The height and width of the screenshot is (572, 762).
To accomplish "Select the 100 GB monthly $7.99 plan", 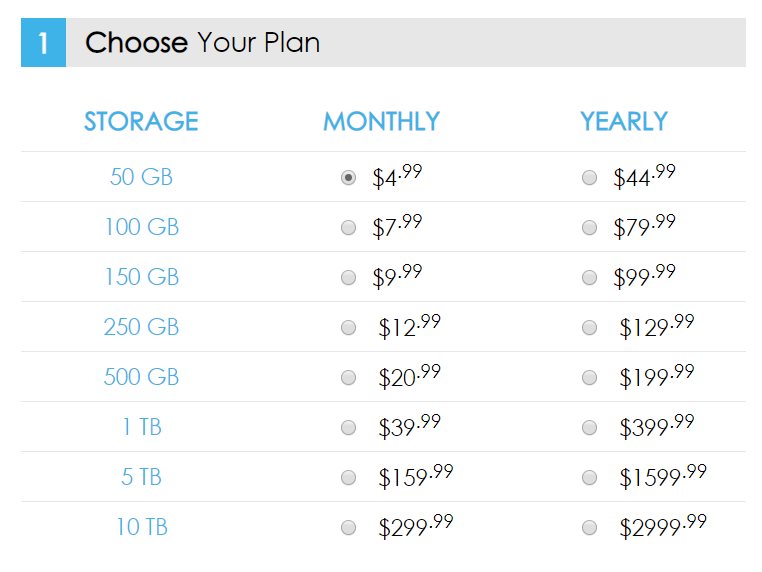I will pyautogui.click(x=348, y=227).
